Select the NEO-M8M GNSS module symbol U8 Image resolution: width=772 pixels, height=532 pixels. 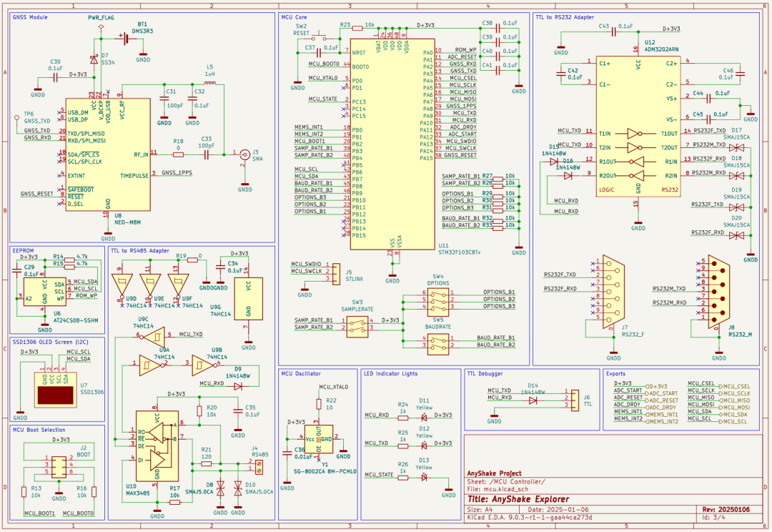pyautogui.click(x=109, y=154)
